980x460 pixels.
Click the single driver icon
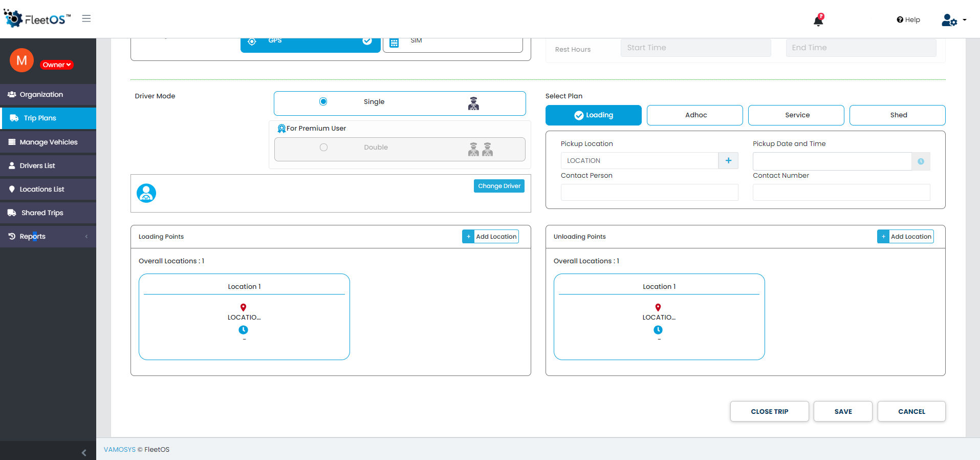474,103
